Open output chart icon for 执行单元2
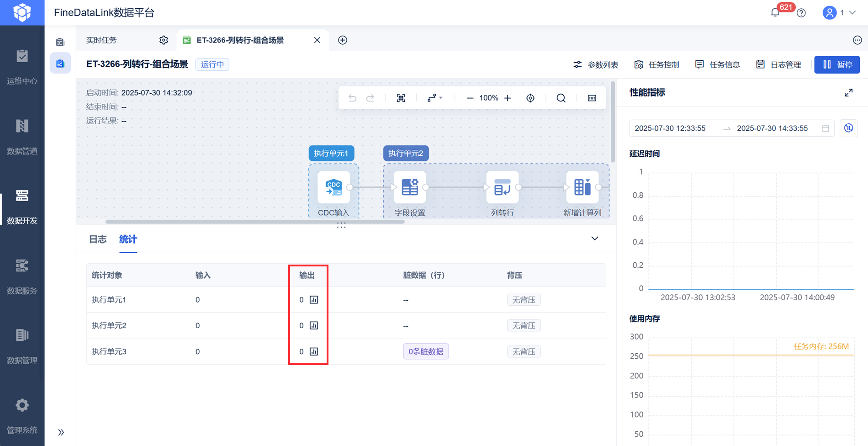This screenshot has height=446, width=868. pyautogui.click(x=314, y=325)
